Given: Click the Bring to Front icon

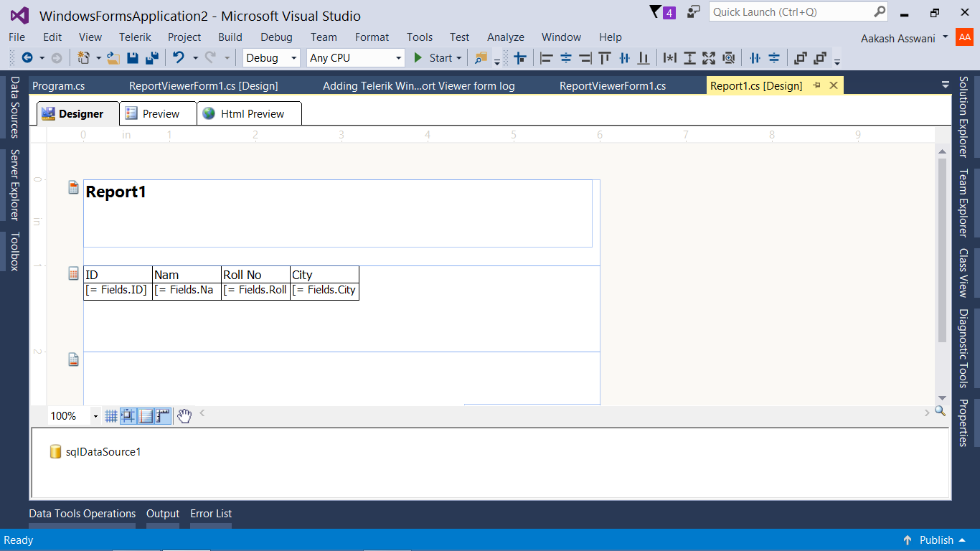Looking at the screenshot, I should point(801,58).
